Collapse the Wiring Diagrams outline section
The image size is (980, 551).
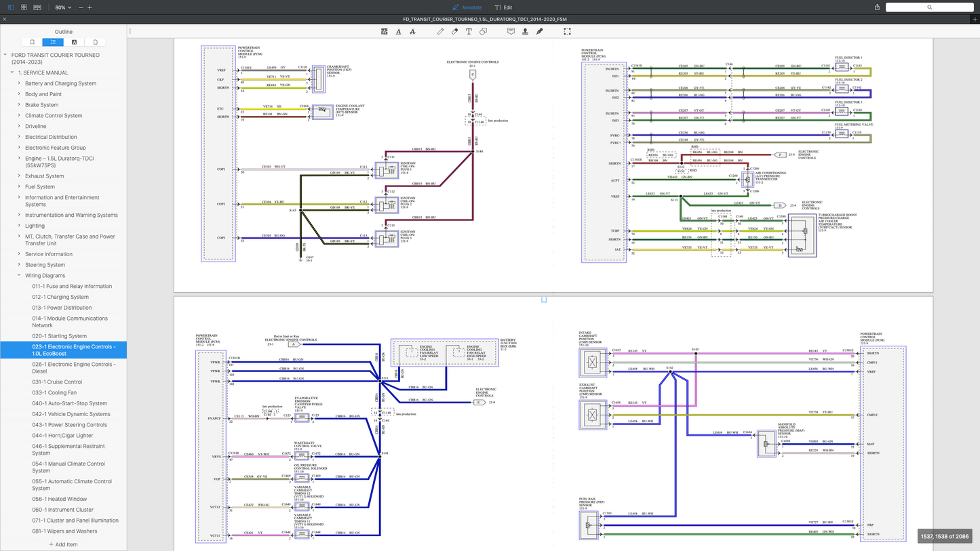(19, 276)
